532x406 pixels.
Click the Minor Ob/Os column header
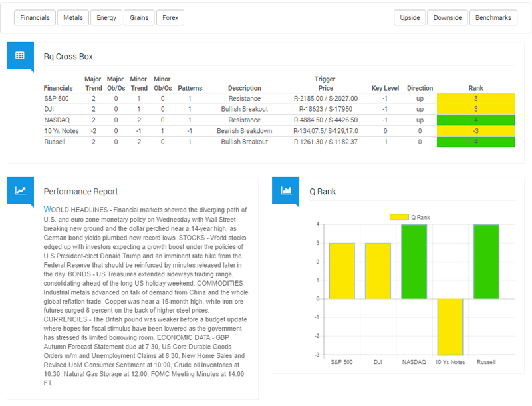(162, 83)
